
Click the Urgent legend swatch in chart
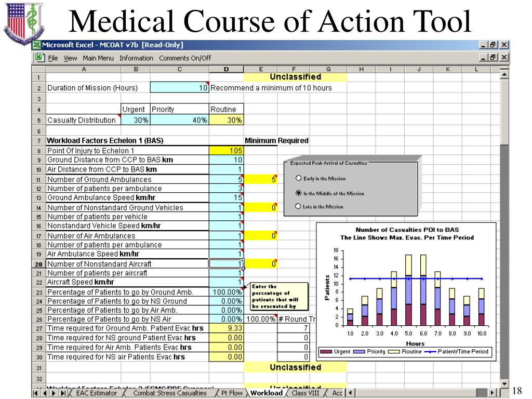pyautogui.click(x=326, y=352)
